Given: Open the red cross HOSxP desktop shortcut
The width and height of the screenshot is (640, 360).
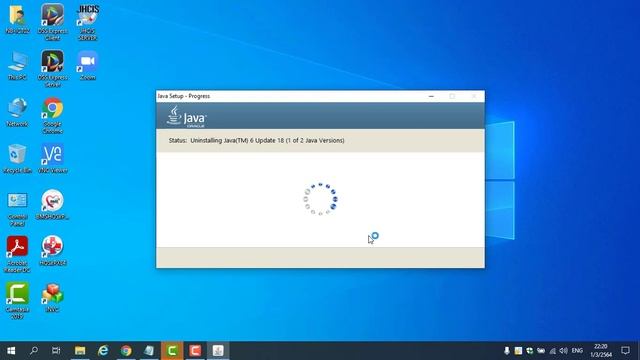Looking at the screenshot, I should [x=52, y=251].
